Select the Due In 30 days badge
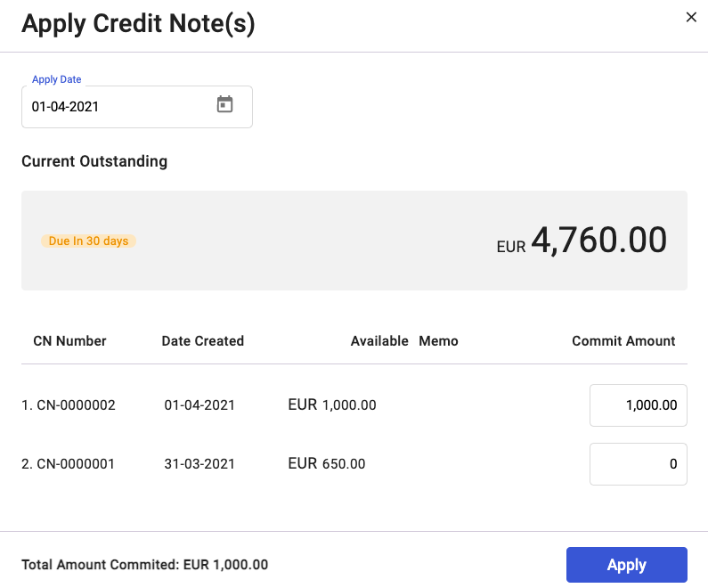 pyautogui.click(x=88, y=241)
